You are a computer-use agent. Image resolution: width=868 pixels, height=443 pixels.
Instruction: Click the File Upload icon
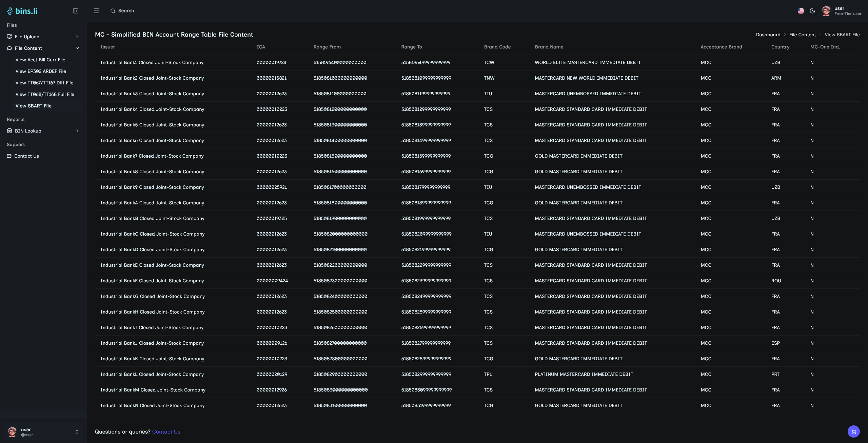pyautogui.click(x=9, y=37)
